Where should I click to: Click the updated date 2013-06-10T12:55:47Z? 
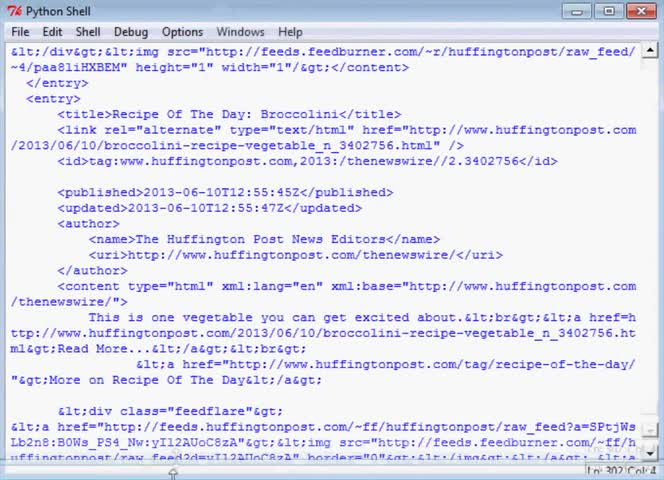pos(206,208)
